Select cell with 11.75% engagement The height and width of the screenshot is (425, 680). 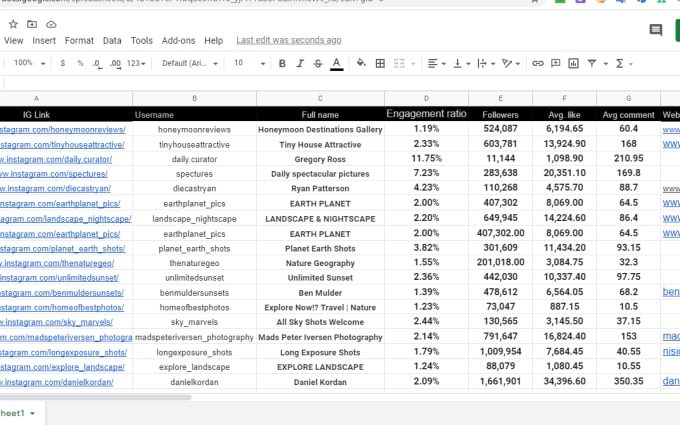point(426,158)
